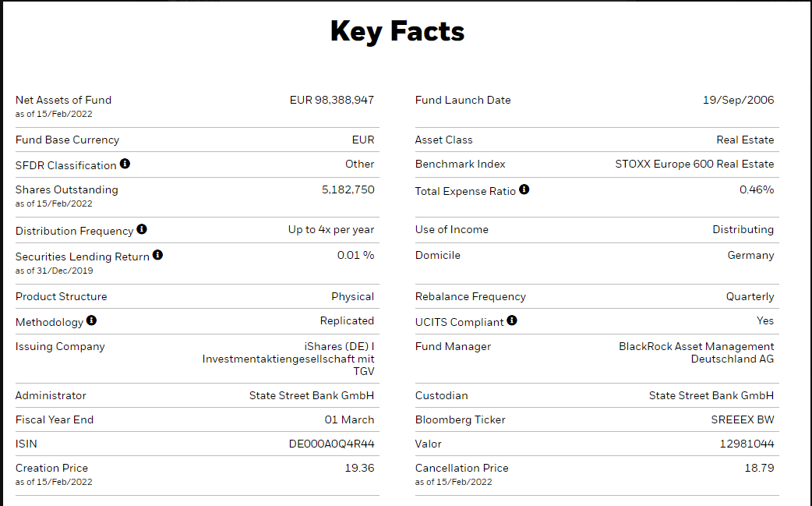Select the Issuing Company label
The width and height of the screenshot is (812, 506).
point(60,346)
